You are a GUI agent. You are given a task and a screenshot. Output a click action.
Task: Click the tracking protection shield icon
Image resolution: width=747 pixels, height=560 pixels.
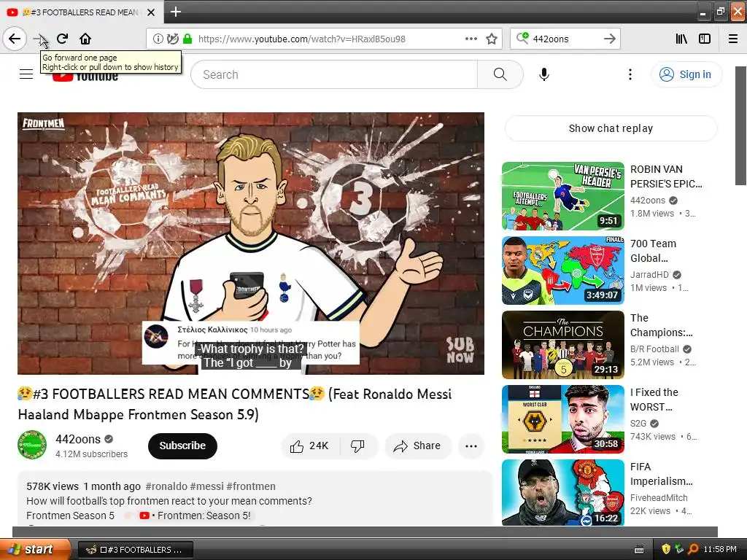click(173, 39)
